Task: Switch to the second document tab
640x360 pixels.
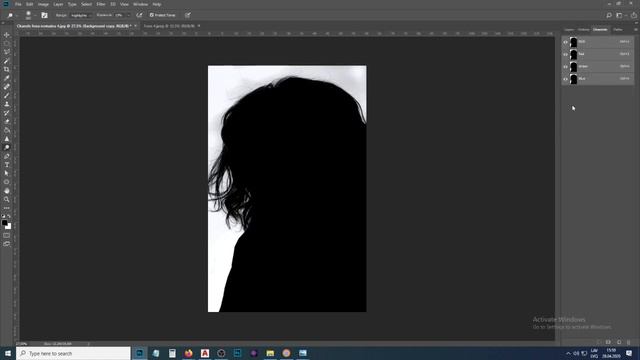Action: [x=169, y=26]
